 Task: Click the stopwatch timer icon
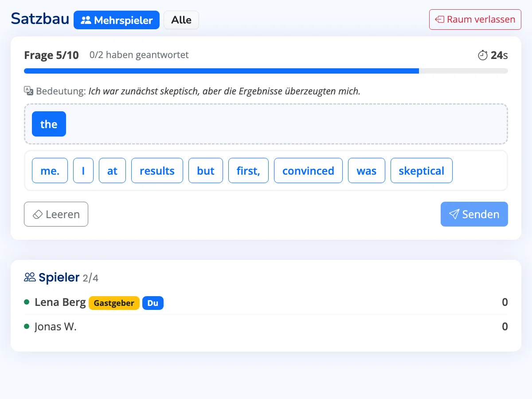pyautogui.click(x=482, y=55)
